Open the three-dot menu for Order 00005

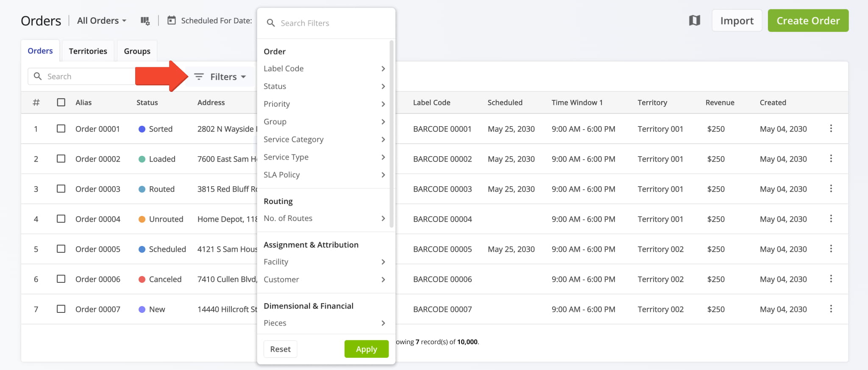point(831,249)
